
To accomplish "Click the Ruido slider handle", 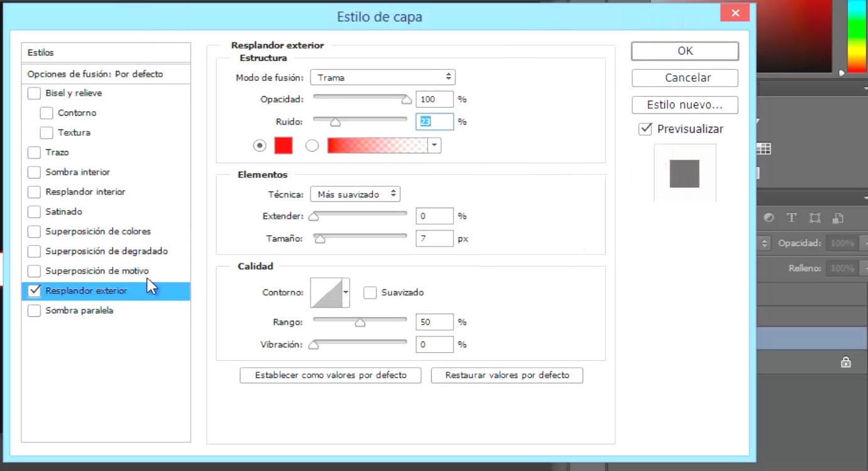I will click(x=335, y=122).
